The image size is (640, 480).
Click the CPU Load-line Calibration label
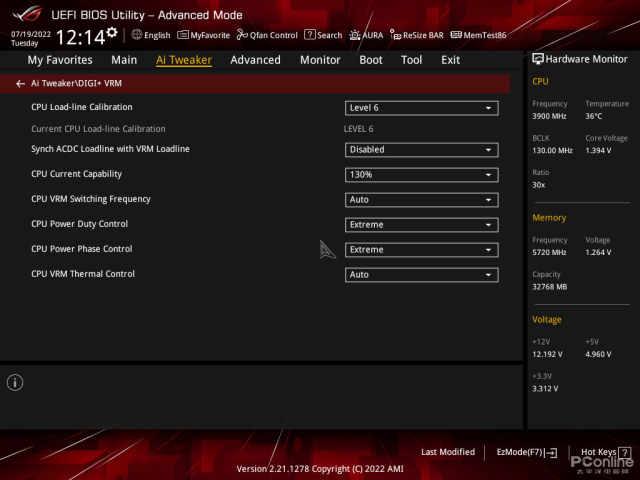[x=82, y=107]
